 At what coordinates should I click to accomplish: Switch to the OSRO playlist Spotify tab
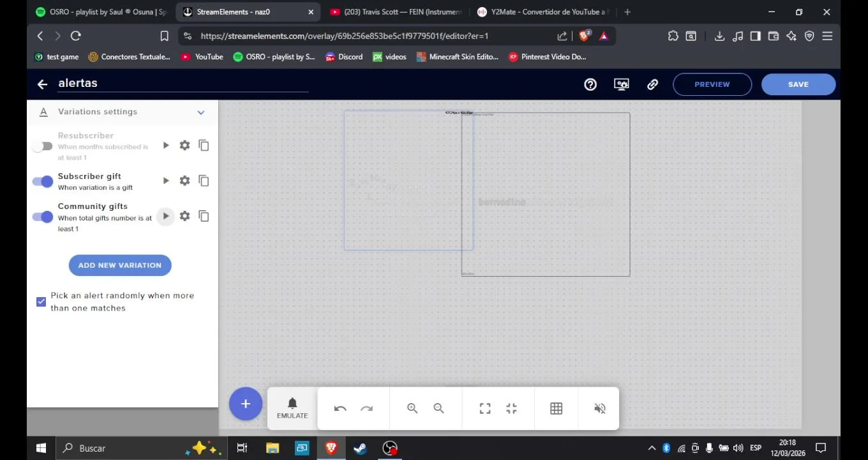(x=101, y=11)
